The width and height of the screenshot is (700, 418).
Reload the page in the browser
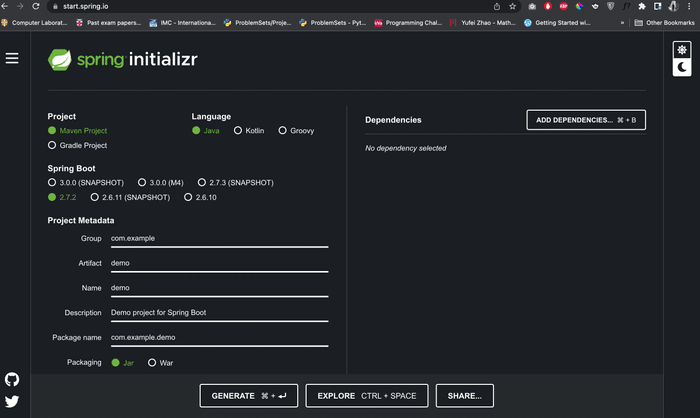(x=36, y=6)
